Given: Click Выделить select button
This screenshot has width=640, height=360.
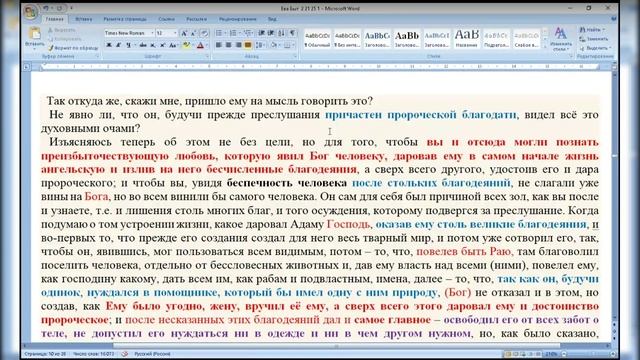Looking at the screenshot, I should 595,48.
